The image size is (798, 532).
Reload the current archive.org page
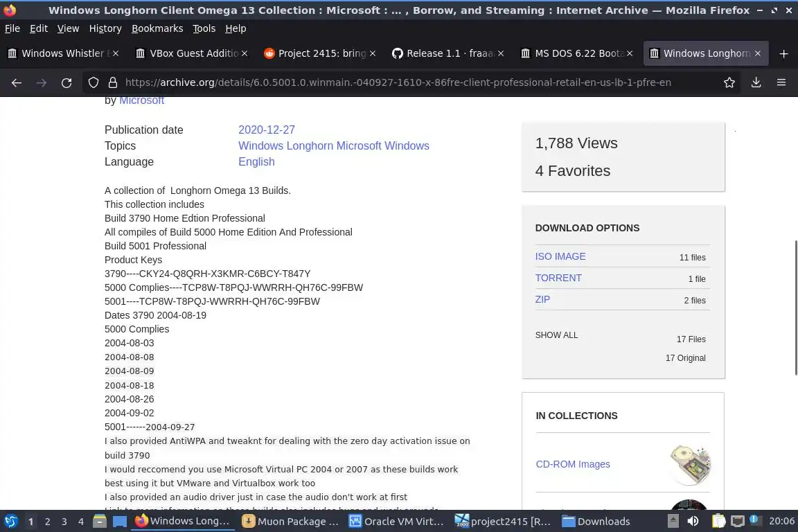coord(66,82)
